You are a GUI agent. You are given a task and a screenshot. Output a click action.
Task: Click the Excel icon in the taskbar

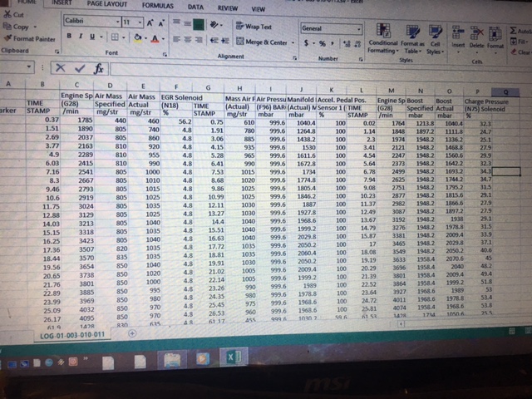[x=234, y=357]
